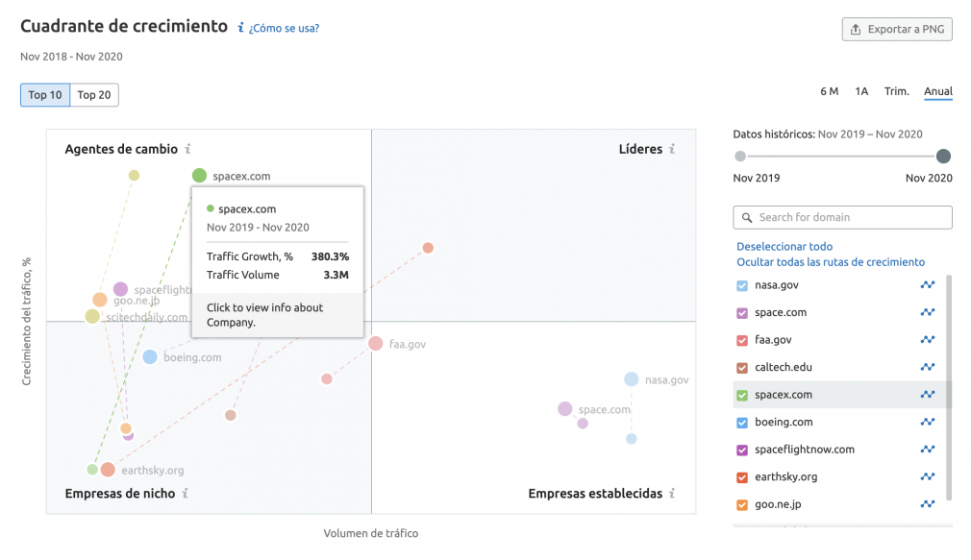Image resolution: width=971 pixels, height=560 pixels.
Task: Click the trend icon for space.com
Action: [x=927, y=312]
